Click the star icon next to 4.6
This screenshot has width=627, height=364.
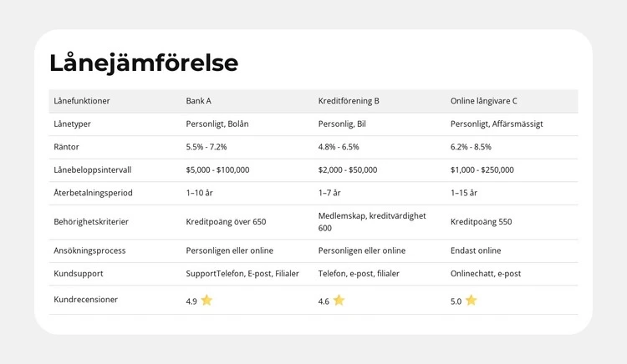[x=339, y=301]
